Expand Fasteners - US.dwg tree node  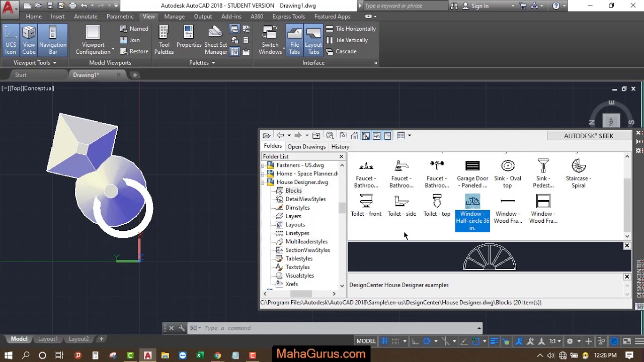click(x=263, y=165)
